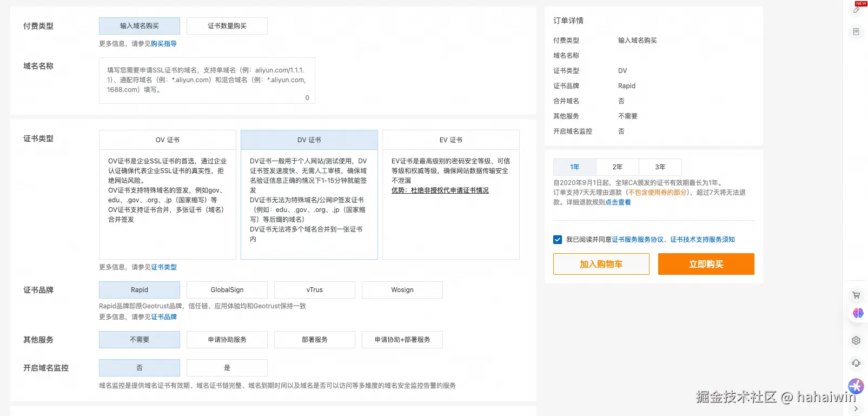868x416 pixels.
Task: Select the GlobalSign certificate brand
Action: 227,290
